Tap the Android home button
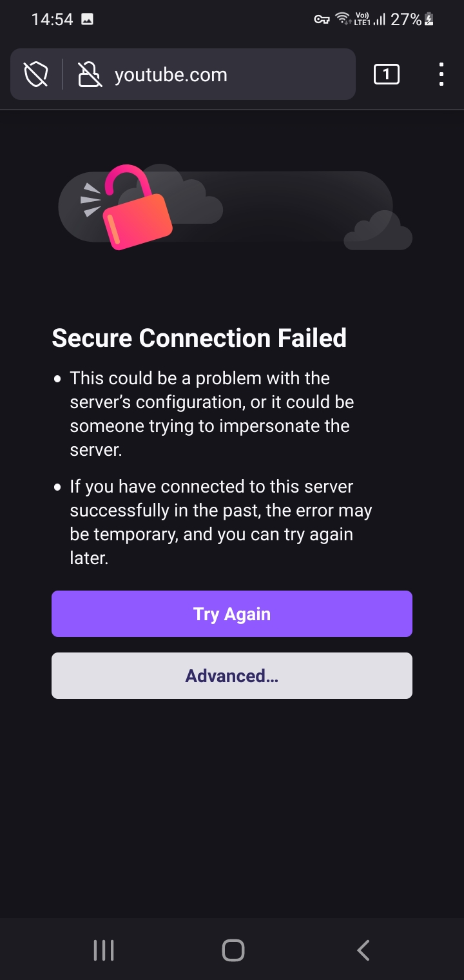This screenshot has height=980, width=464. pos(233,950)
